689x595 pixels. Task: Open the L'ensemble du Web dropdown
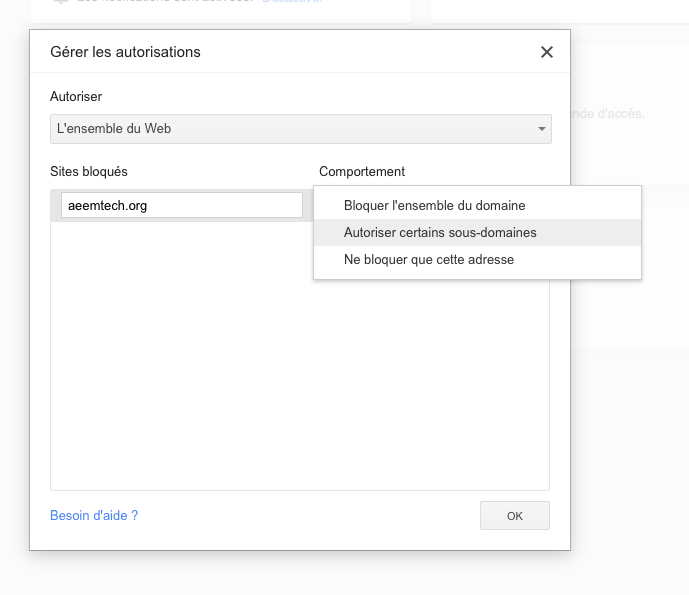tap(299, 129)
